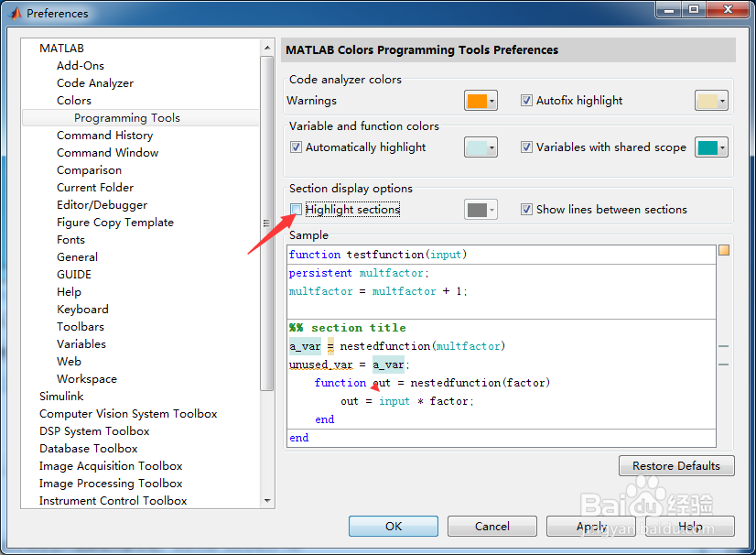
Task: Click 'persistent' keyword in sample code
Action: [x=320, y=273]
